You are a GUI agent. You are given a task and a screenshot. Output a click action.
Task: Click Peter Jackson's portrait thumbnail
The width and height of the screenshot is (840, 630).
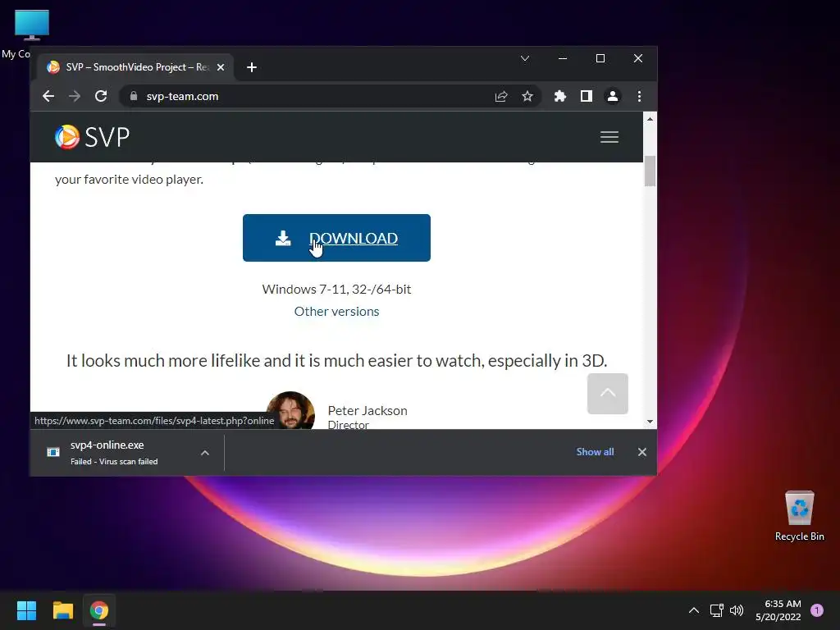(x=290, y=410)
